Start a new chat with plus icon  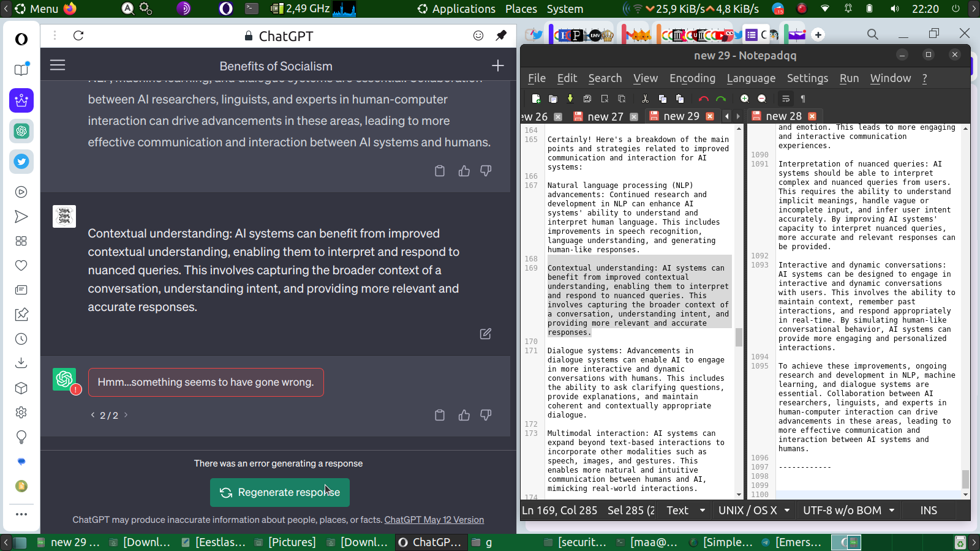[x=498, y=66]
